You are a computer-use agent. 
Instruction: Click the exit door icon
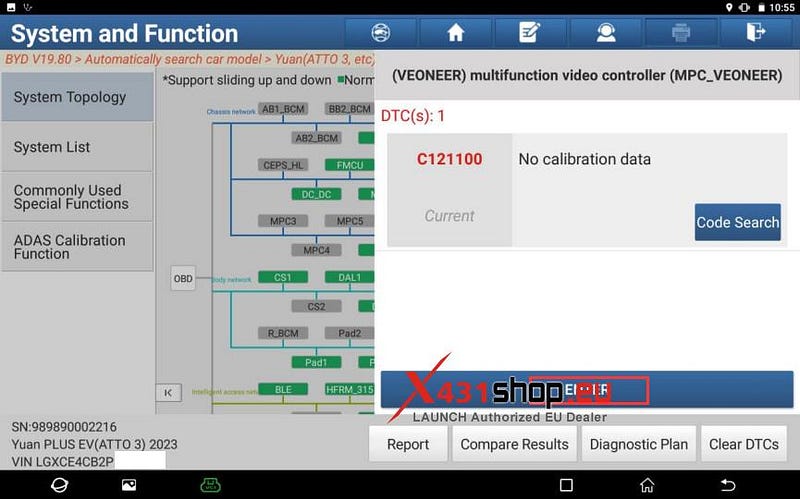756,33
